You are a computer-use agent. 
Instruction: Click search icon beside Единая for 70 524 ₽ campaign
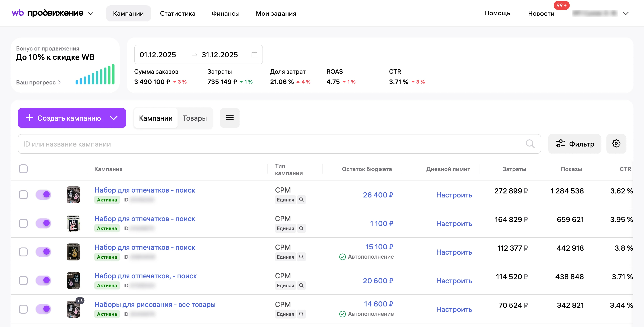pyautogui.click(x=301, y=314)
